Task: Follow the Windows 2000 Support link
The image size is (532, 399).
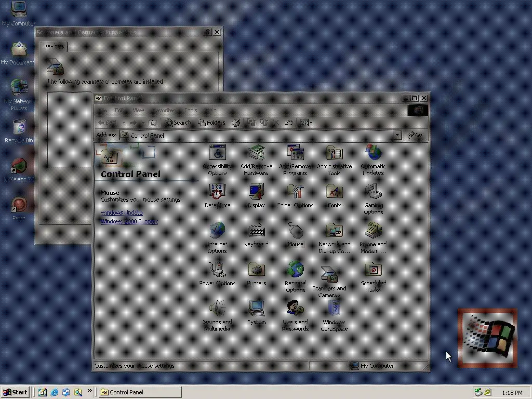Action: click(129, 221)
